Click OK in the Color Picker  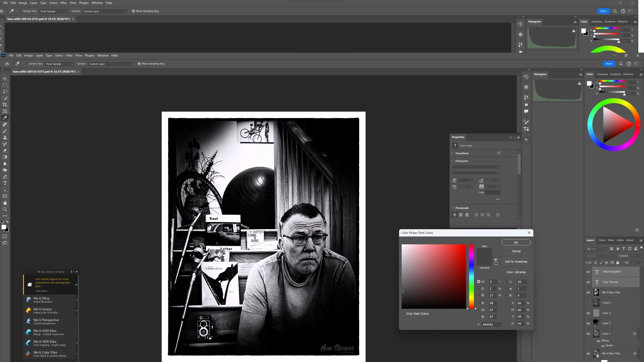click(516, 243)
